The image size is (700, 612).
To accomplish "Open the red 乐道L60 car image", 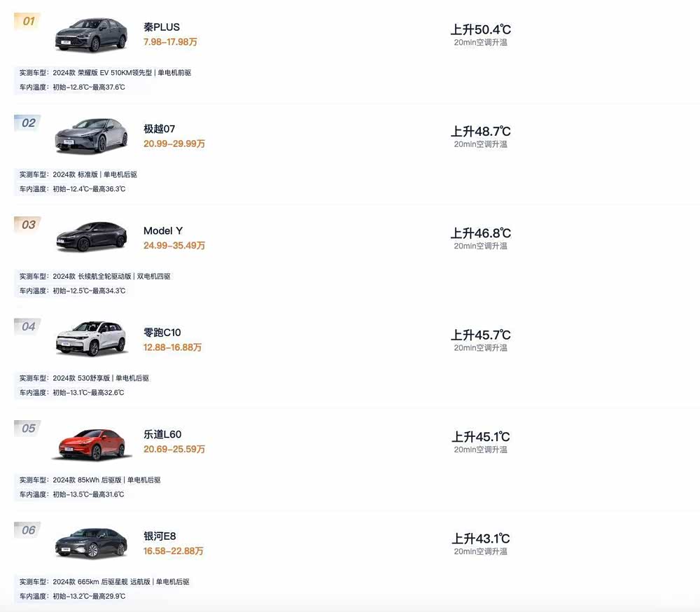I will coord(91,443).
